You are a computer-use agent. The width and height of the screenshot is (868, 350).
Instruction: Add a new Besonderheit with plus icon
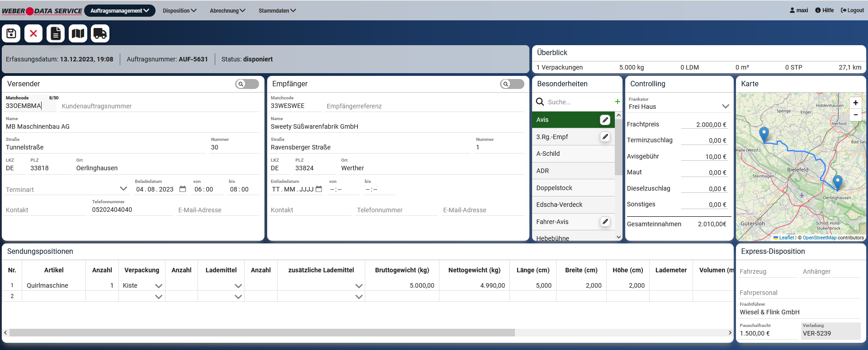617,102
